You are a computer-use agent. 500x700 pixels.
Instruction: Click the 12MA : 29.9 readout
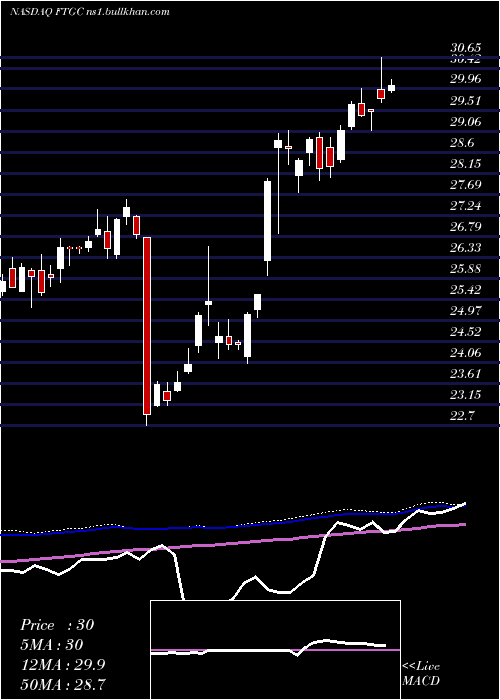62,665
